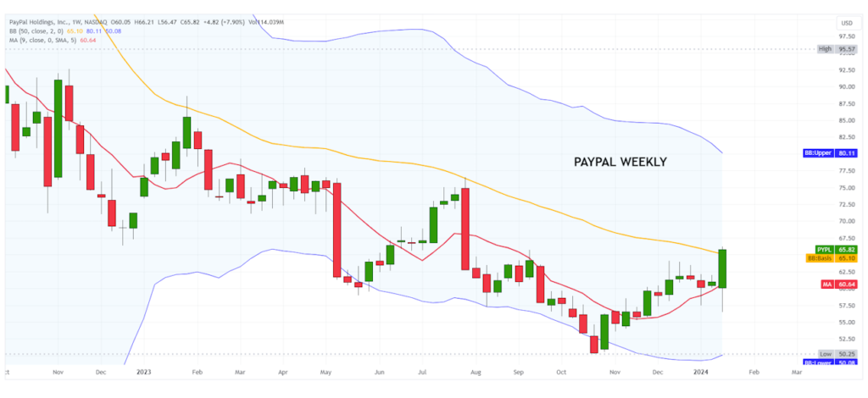Image resolution: width=868 pixels, height=398 pixels.
Task: Click the High 95.57 price label
Action: pyautogui.click(x=835, y=49)
